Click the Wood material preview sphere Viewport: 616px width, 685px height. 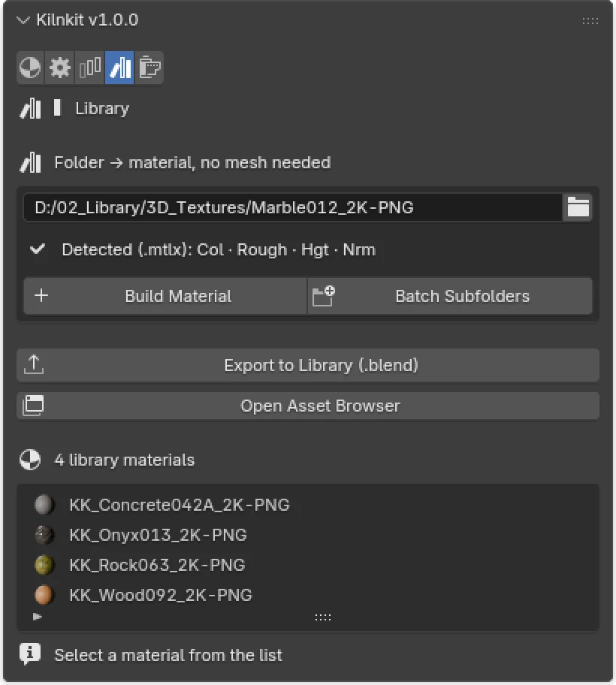click(x=44, y=595)
